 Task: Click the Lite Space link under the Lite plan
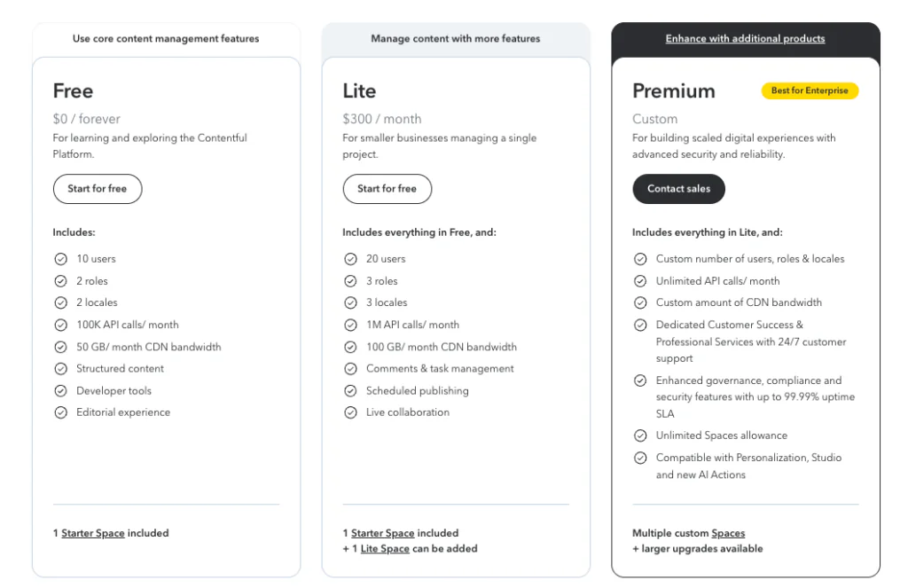pos(385,548)
